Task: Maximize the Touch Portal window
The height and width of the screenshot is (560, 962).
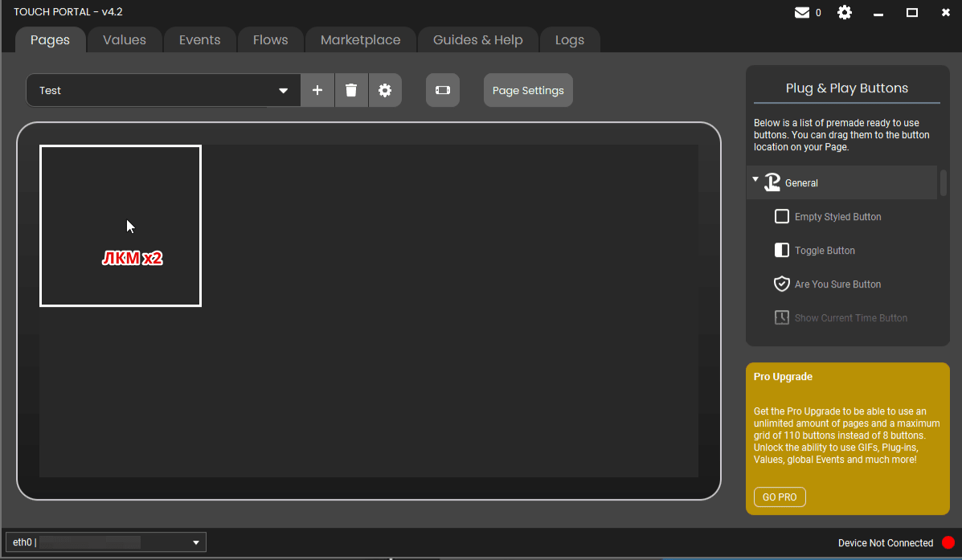Action: pos(912,12)
